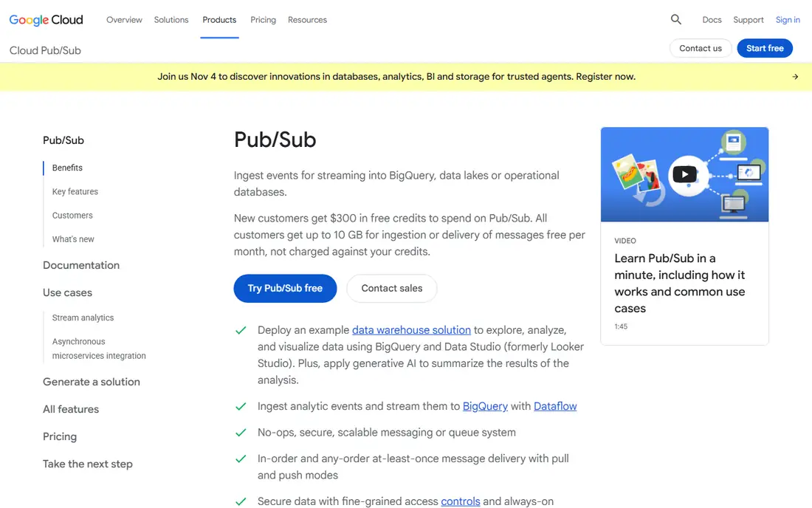Screen dimensions: 812x508
Task: Click the checkmark beside 'No-ops, secure, scalable'
Action: point(241,433)
